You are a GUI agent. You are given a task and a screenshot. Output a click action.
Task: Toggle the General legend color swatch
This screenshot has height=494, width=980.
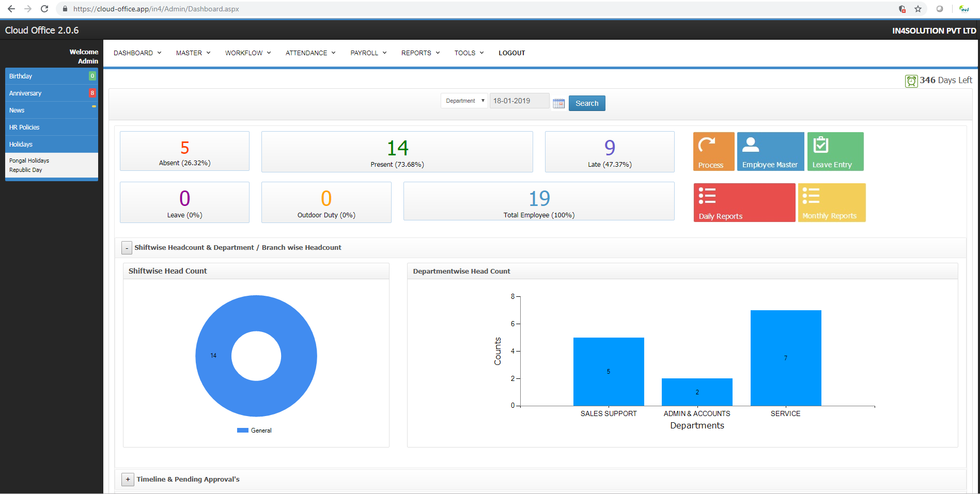[242, 431]
